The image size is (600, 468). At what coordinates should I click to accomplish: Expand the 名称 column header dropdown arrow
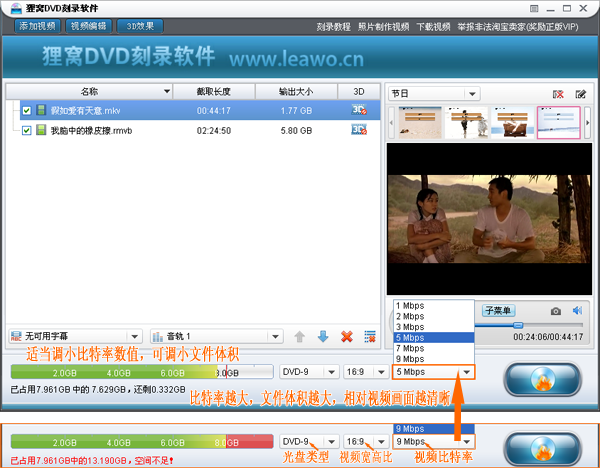tap(166, 91)
